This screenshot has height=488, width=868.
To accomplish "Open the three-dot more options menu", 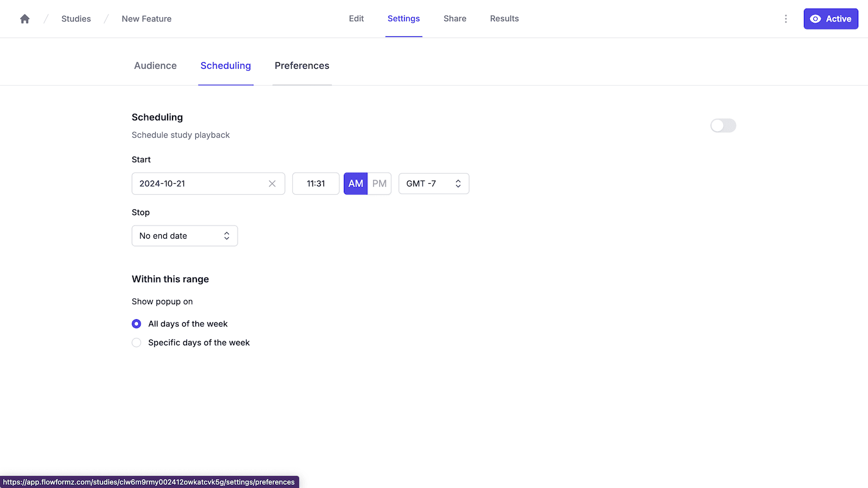I will (786, 19).
